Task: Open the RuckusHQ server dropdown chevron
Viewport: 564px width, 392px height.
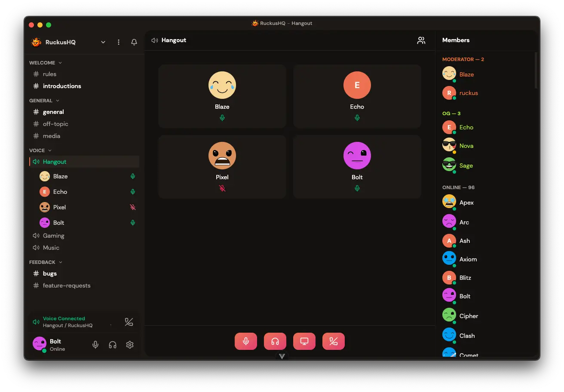Action: [103, 42]
